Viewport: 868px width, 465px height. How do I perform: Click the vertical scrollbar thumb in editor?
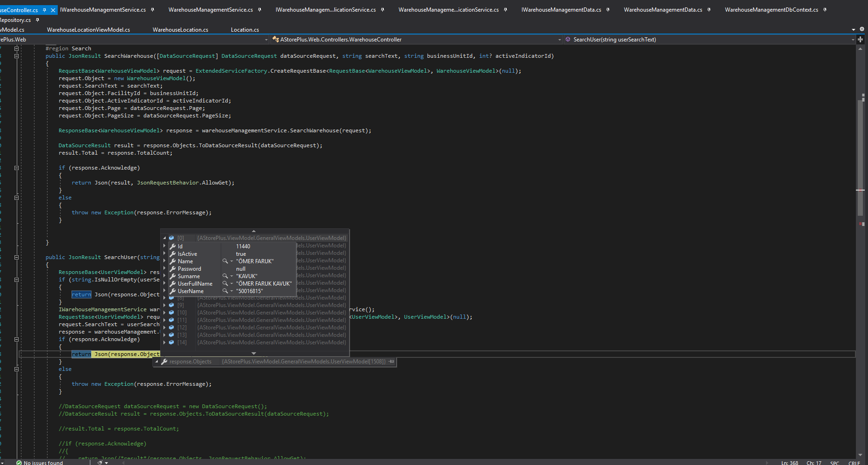(860, 158)
